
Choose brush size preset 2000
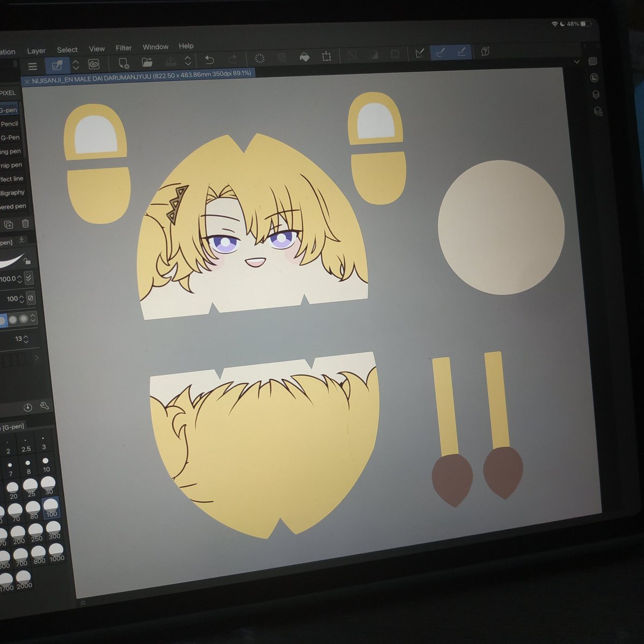tap(24, 580)
